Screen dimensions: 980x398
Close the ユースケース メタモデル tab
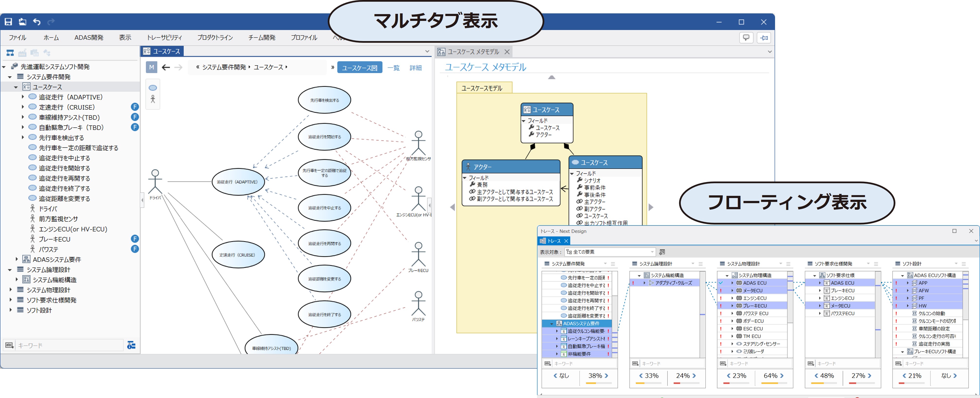point(507,52)
